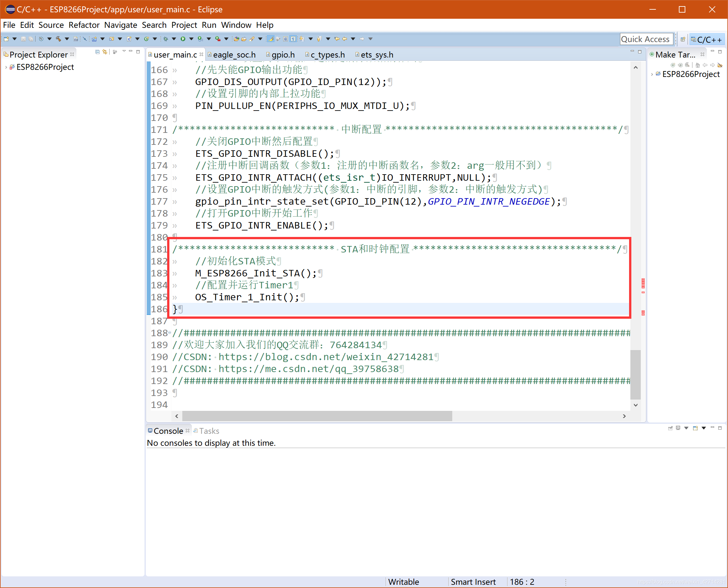The image size is (728, 588).
Task: Click the green Run button in toolbar
Action: tap(183, 38)
